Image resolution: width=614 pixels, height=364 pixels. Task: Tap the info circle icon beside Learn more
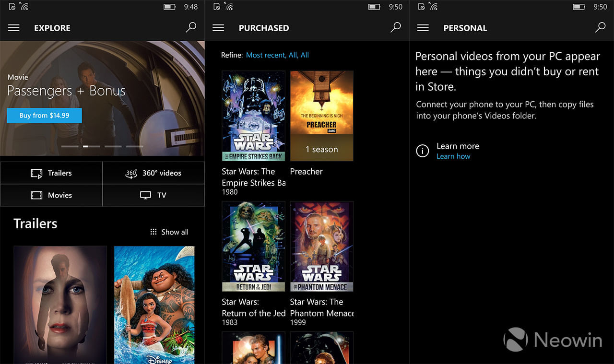[422, 151]
